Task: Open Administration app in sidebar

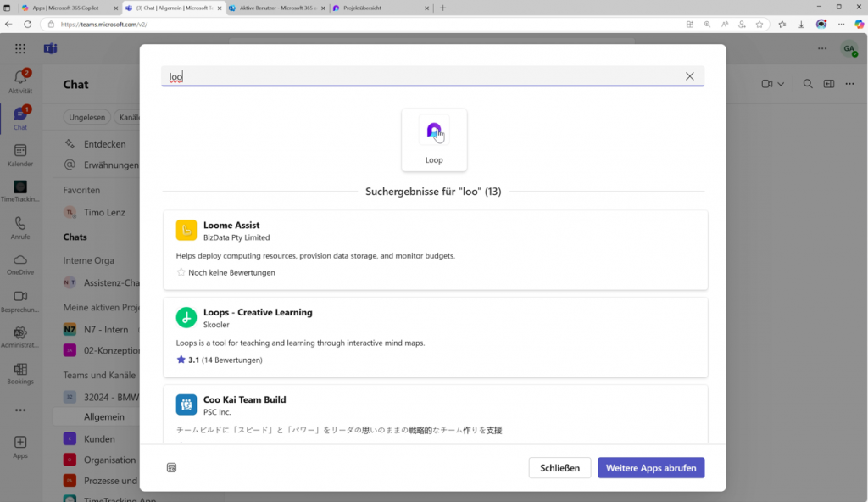Action: pyautogui.click(x=20, y=337)
